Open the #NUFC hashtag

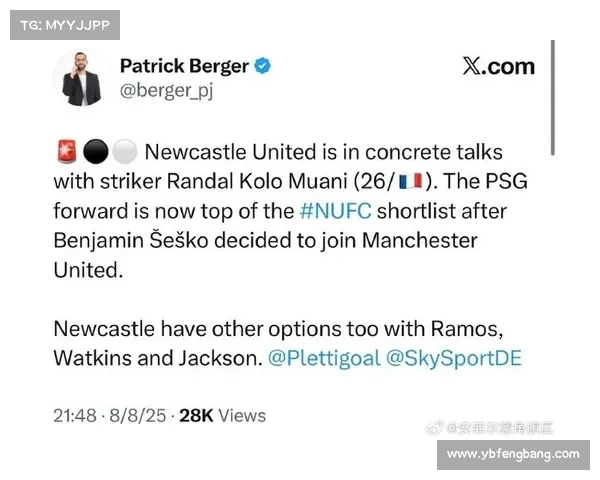click(336, 211)
